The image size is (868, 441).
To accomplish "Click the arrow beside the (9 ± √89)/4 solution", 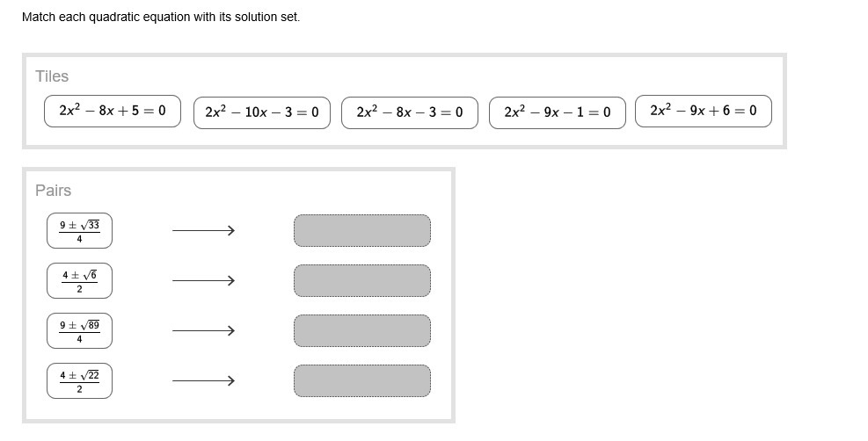I will [203, 331].
